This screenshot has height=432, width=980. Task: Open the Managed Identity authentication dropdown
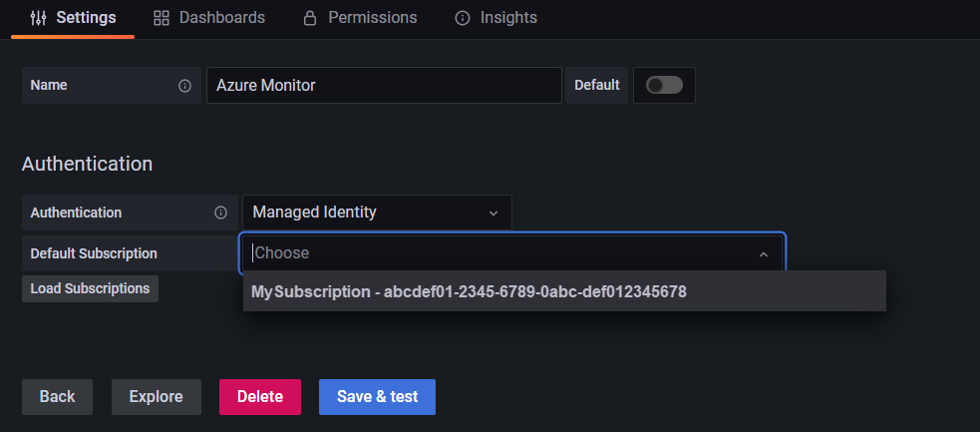[x=377, y=213]
